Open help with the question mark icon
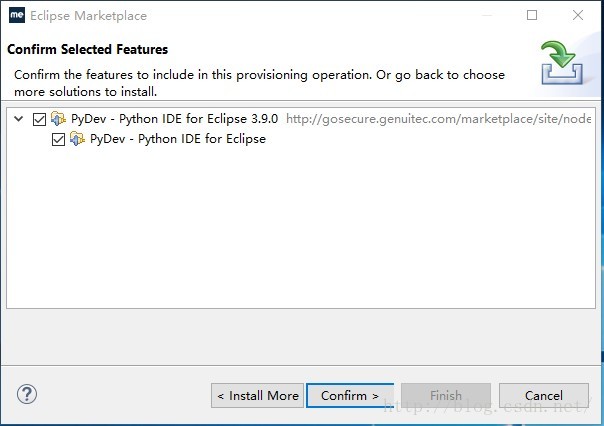This screenshot has width=604, height=426. [x=27, y=394]
